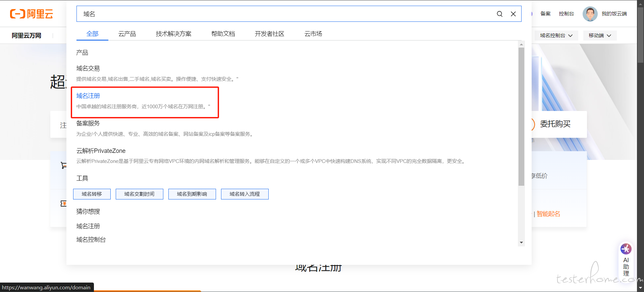Click the 域名交割时间 tool button
644x292 pixels.
tap(140, 194)
